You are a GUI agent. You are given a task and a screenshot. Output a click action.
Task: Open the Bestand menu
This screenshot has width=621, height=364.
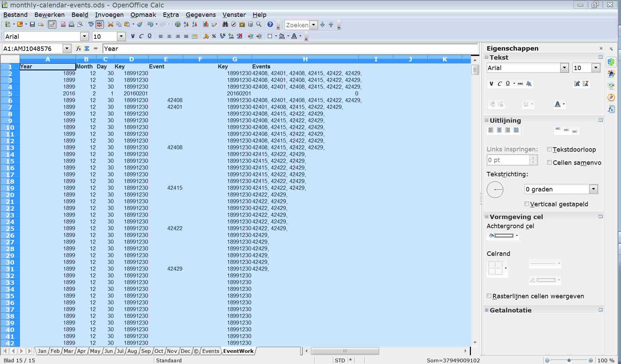(x=16, y=14)
